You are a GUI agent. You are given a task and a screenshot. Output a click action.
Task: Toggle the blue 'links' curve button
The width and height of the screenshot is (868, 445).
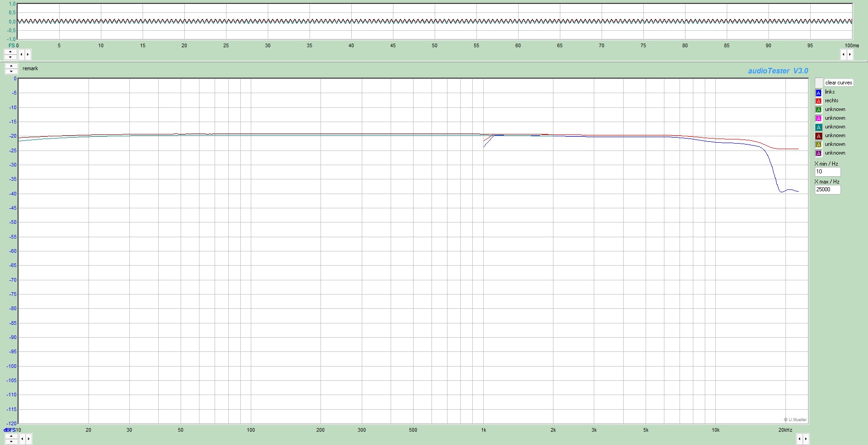pos(818,92)
